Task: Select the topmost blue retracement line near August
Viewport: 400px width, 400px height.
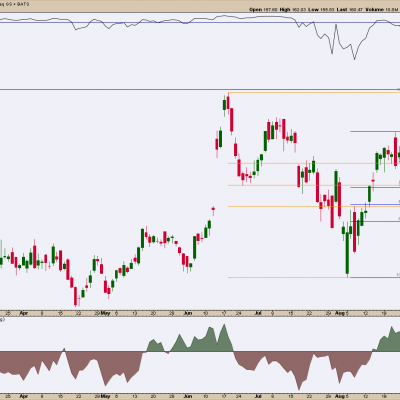Action: click(375, 131)
